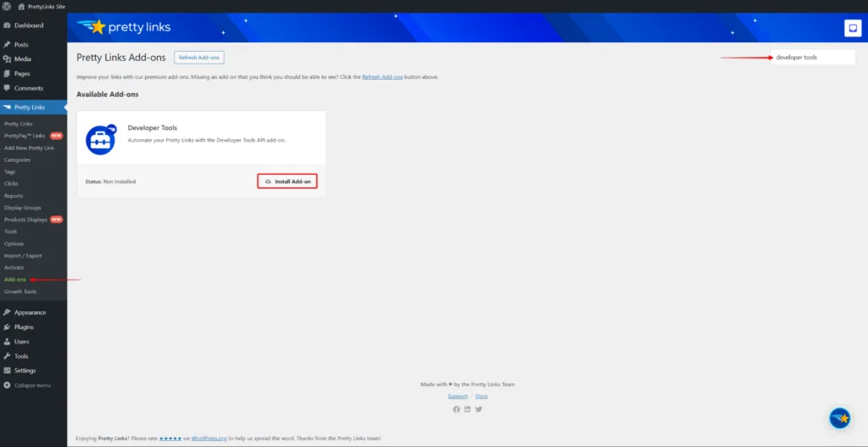Viewport: 868px width, 447px height.
Task: Click the add-ons search input field
Action: [811, 58]
